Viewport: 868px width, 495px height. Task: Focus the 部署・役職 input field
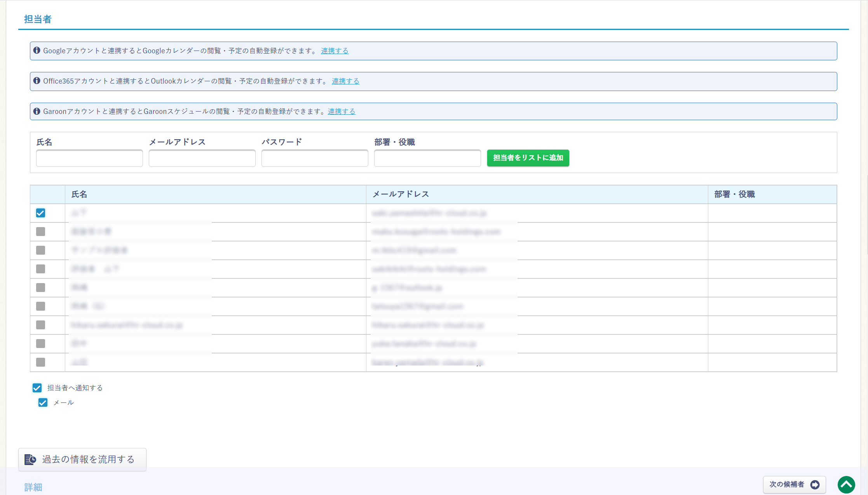[x=427, y=158]
